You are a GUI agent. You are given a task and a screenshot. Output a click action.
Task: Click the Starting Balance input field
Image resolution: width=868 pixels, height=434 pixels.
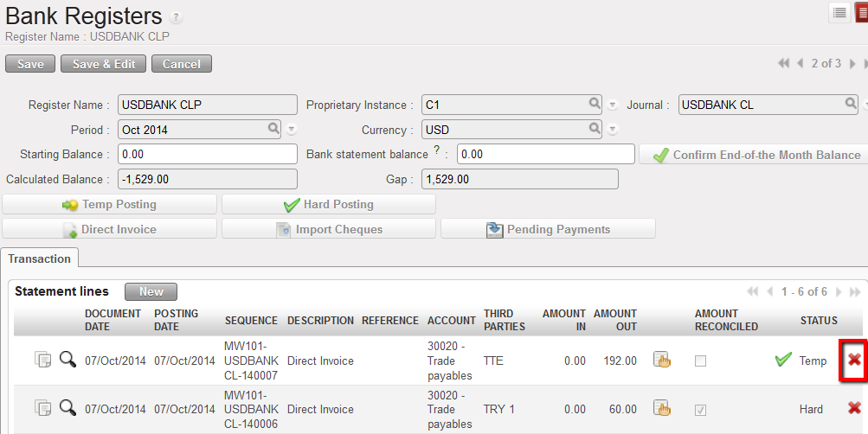(x=207, y=154)
